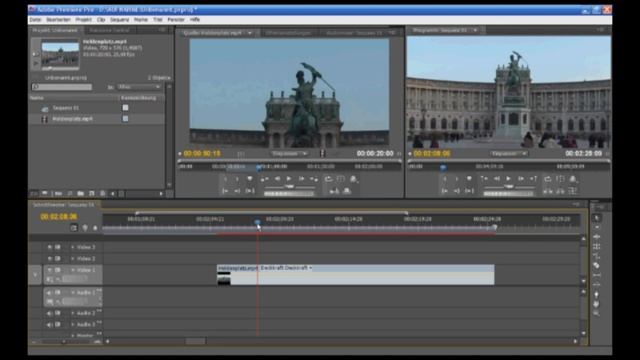
Task: Click Extract button in Program monitor
Action: pyautogui.click(x=560, y=191)
